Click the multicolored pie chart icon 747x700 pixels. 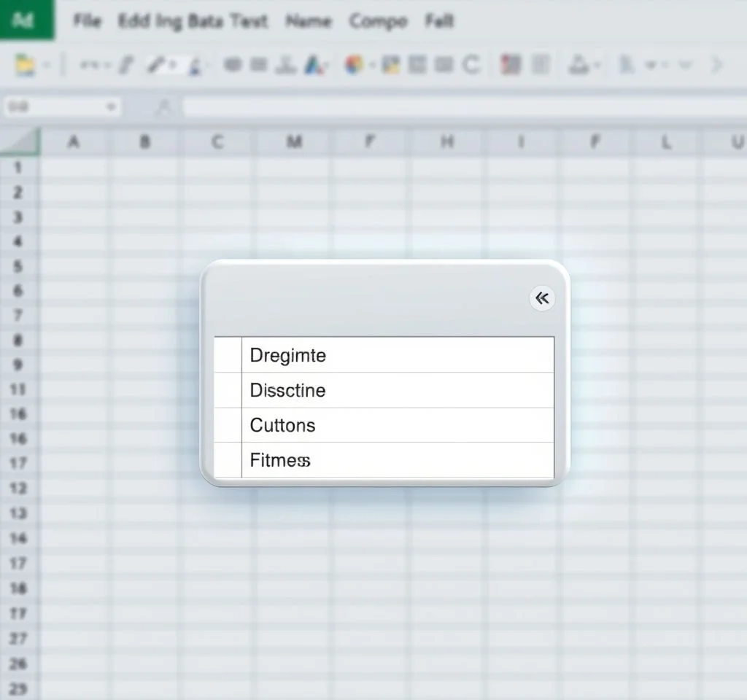click(355, 66)
